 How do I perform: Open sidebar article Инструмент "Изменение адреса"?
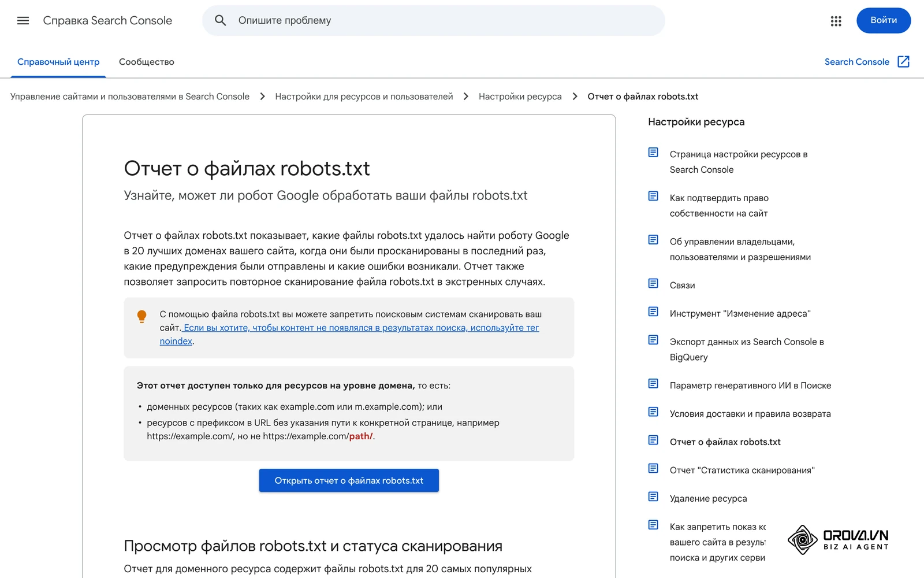pos(740,314)
